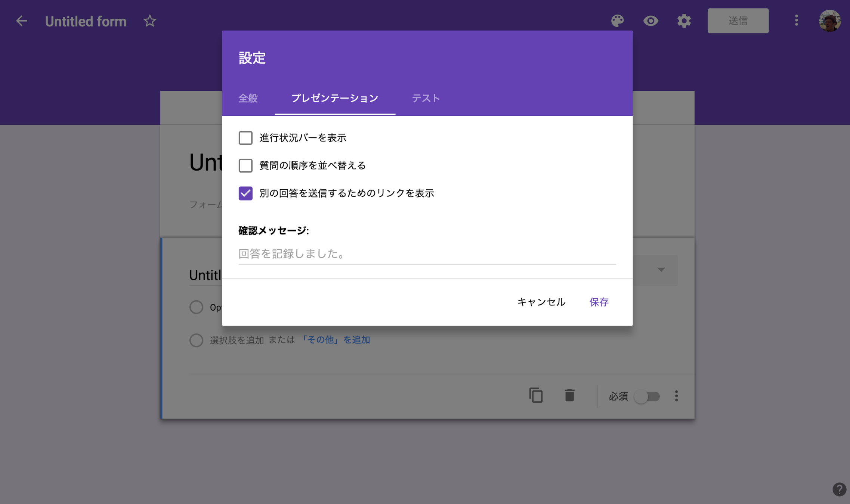
Task: Click the 確認メッセージ text field
Action: point(427,254)
